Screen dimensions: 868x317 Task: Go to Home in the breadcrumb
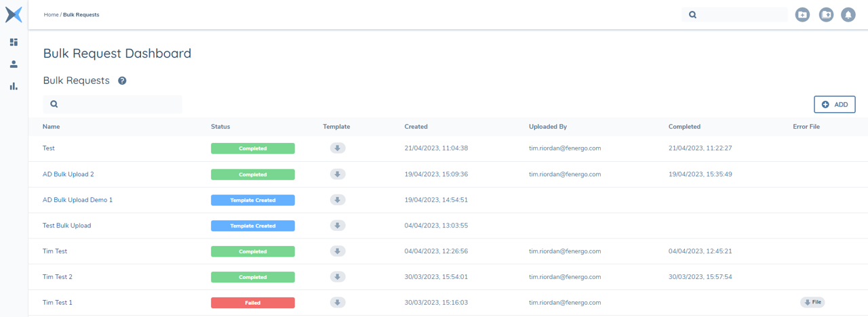51,15
